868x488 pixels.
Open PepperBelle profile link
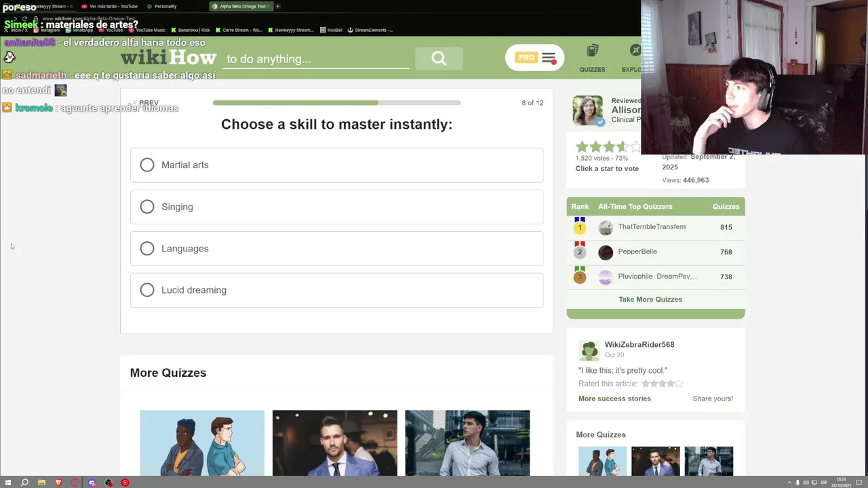(637, 251)
